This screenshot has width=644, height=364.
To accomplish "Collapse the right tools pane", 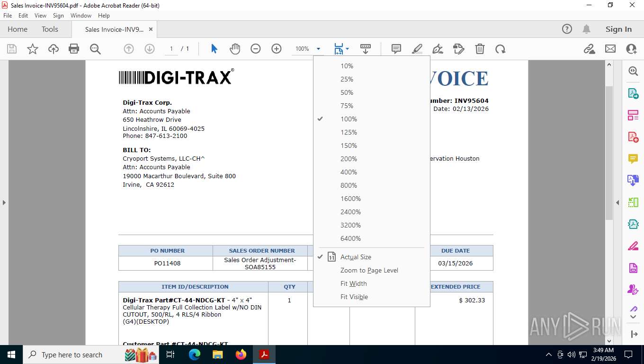I will (617, 202).
